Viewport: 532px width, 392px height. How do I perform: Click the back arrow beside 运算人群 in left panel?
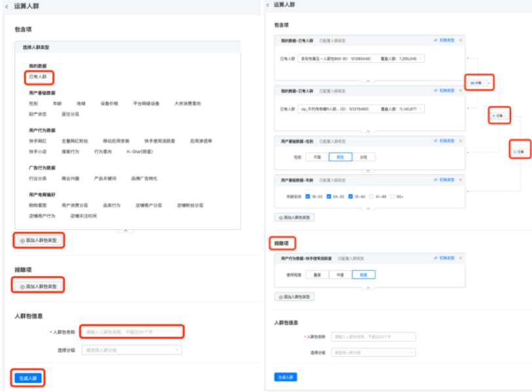pos(7,5)
